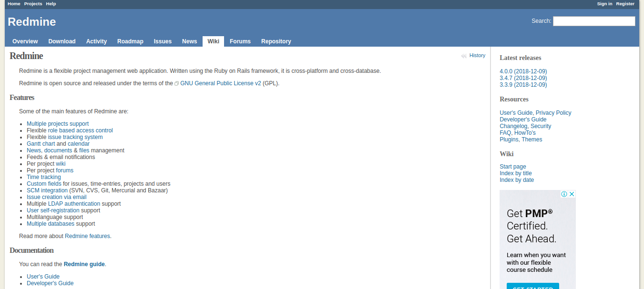Open Projects in top menu
Screen dimensions: 644x289
(x=33, y=4)
